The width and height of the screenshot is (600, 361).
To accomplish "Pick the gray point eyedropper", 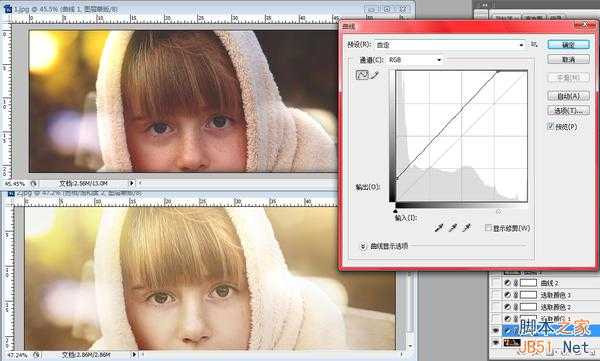I will (x=453, y=228).
